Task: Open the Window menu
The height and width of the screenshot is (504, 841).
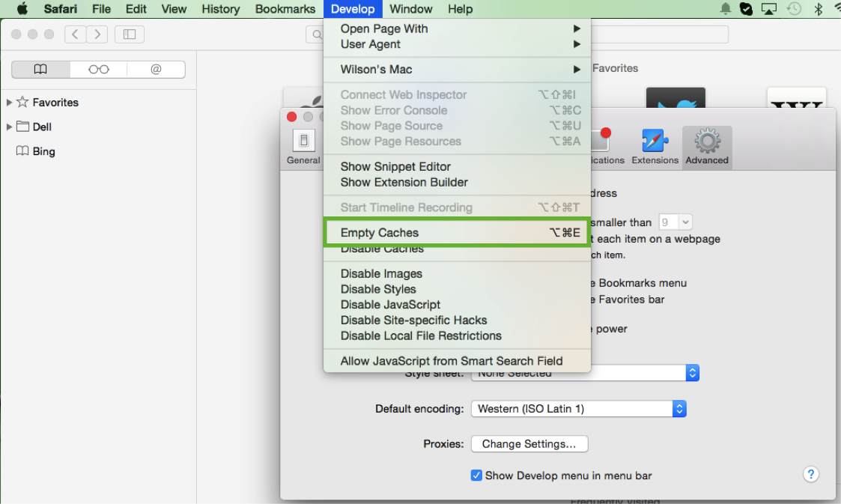Action: (410, 9)
